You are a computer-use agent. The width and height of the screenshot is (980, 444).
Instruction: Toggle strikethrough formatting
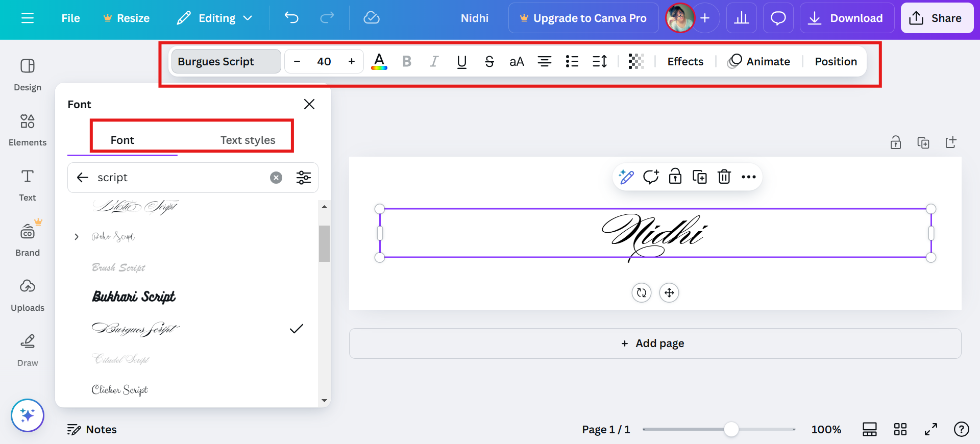pyautogui.click(x=489, y=62)
